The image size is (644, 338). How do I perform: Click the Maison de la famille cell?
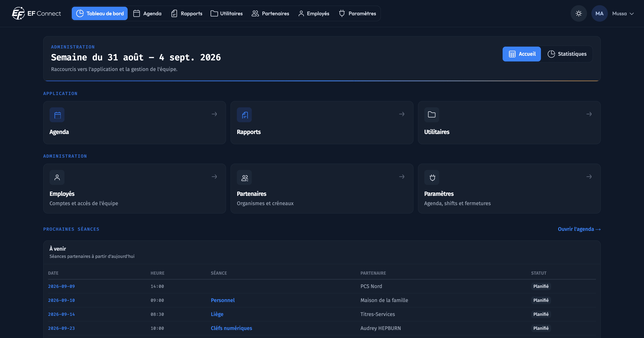coord(384,300)
